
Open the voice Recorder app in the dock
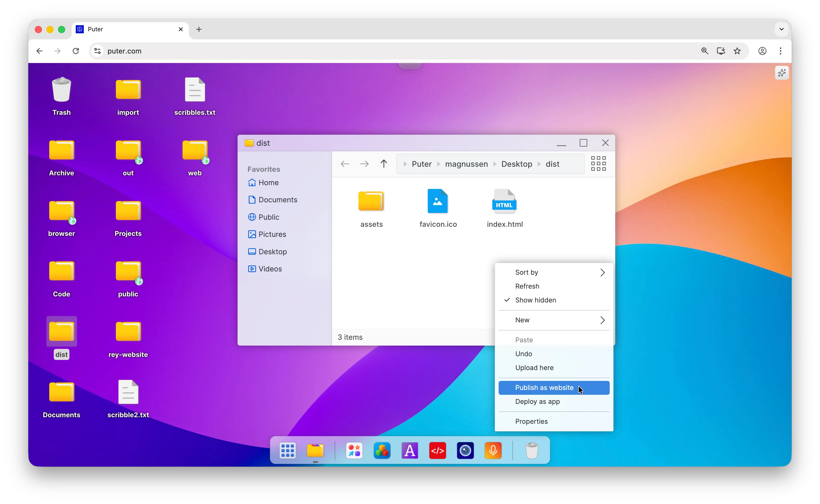493,450
